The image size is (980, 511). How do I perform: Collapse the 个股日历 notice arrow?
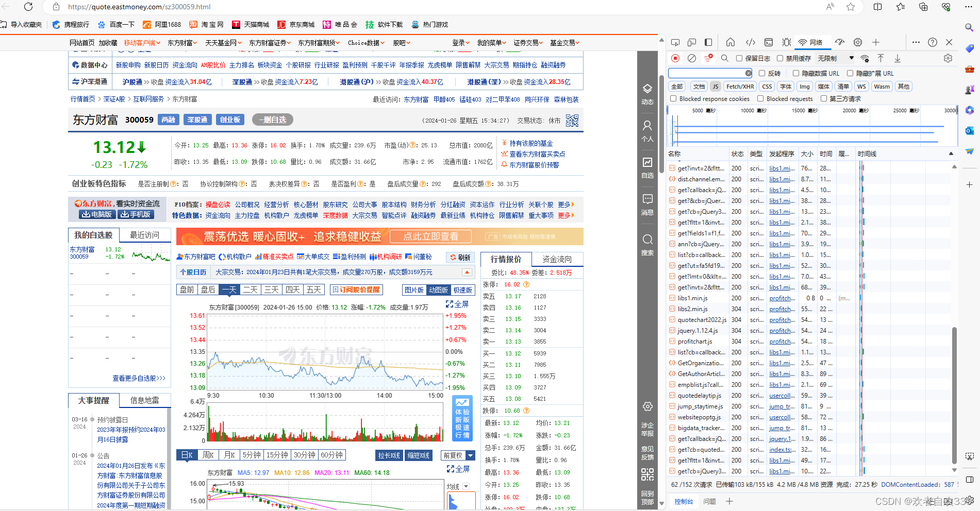coord(467,272)
